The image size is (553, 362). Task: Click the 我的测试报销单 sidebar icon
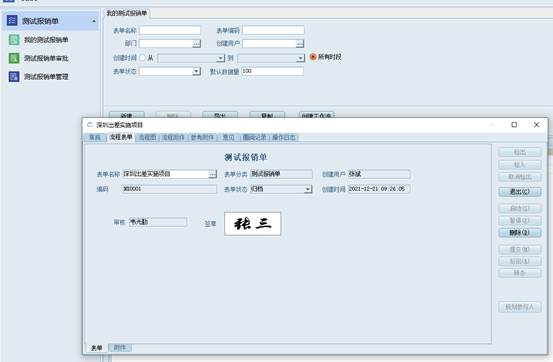pyautogui.click(x=14, y=40)
